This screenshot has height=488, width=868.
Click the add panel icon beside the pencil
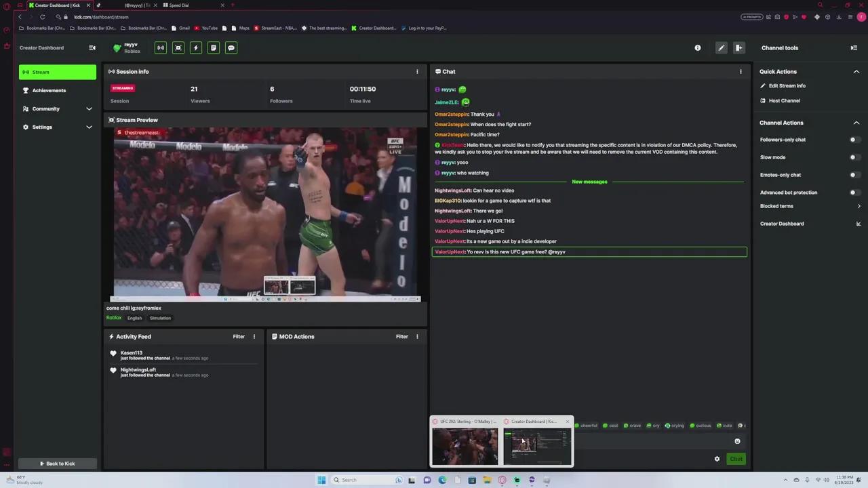coord(739,48)
